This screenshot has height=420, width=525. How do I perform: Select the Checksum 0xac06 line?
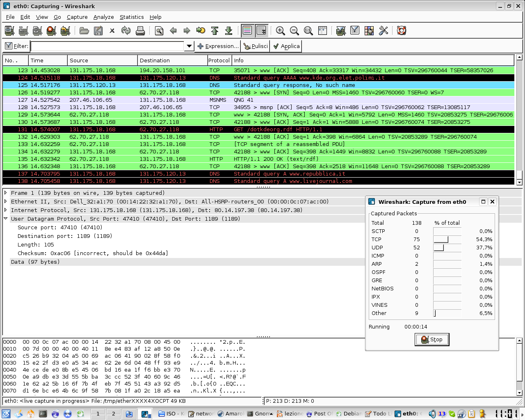93,253
